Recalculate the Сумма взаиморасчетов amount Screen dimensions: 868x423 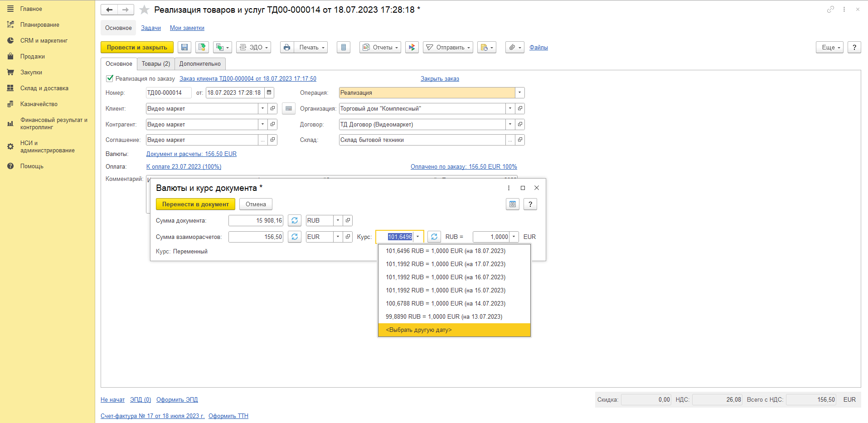295,237
